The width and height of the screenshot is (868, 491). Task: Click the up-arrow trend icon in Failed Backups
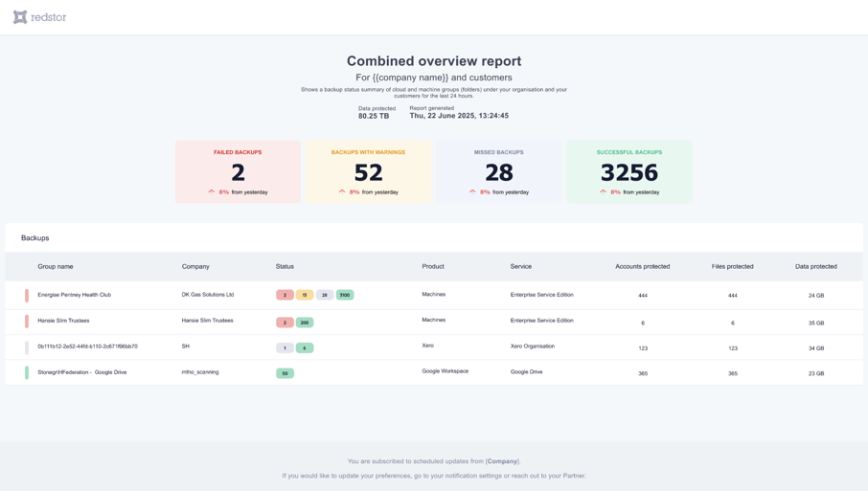(212, 191)
